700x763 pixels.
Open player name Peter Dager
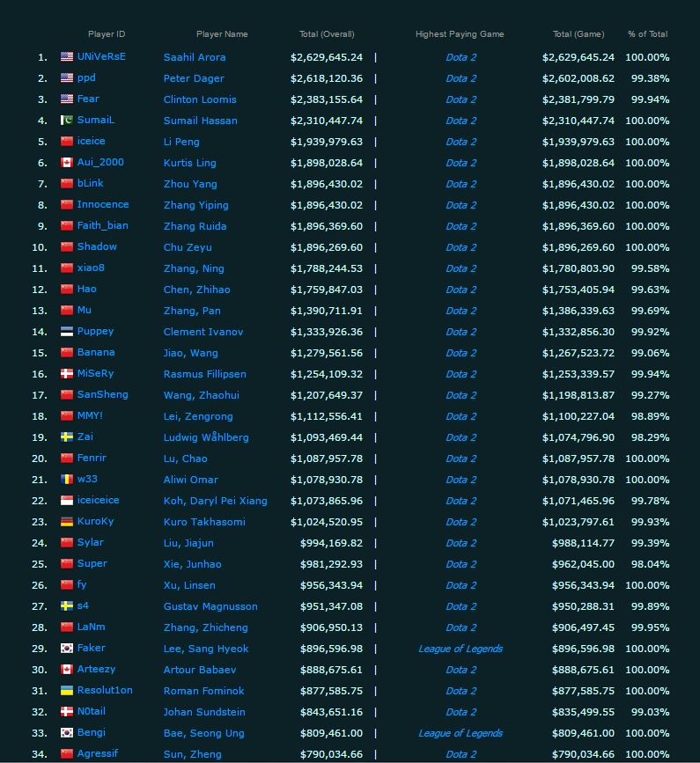(x=194, y=78)
